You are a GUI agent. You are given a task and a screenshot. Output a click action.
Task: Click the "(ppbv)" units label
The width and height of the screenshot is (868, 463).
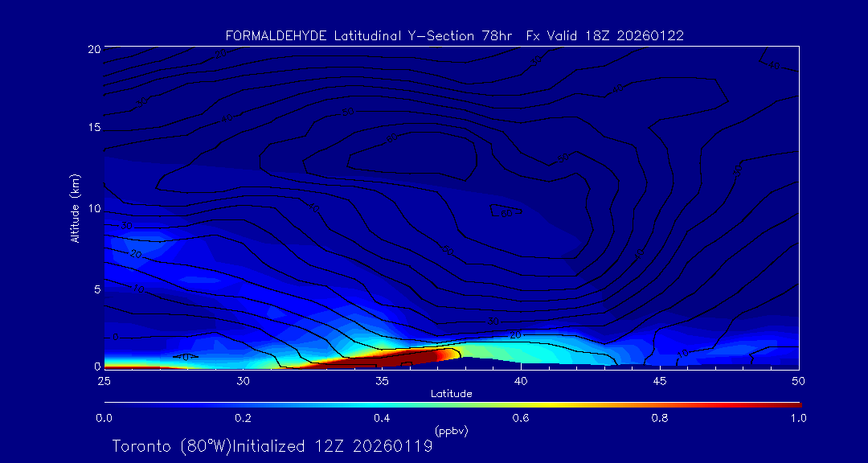pyautogui.click(x=452, y=430)
